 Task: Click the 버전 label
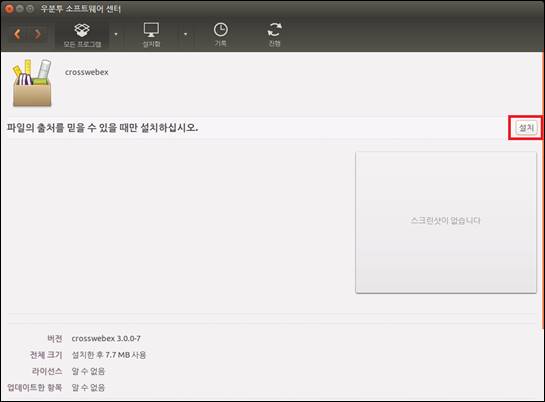tap(55, 338)
